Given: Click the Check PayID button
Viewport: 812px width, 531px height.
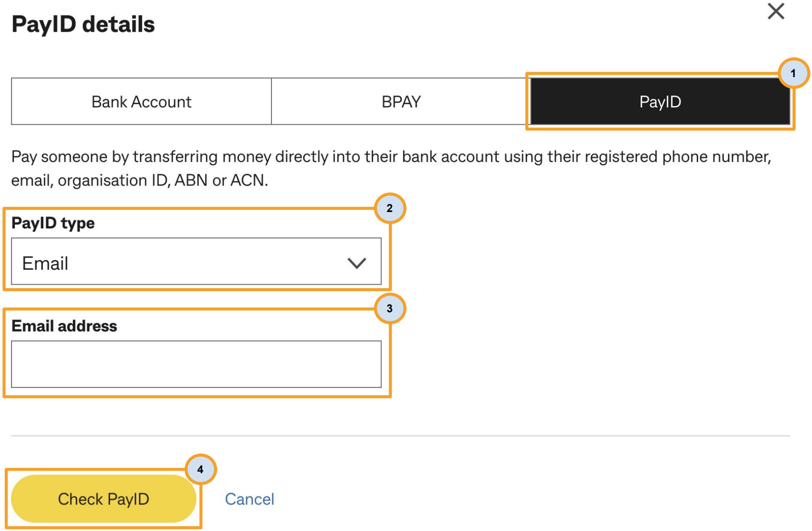Looking at the screenshot, I should (x=104, y=499).
